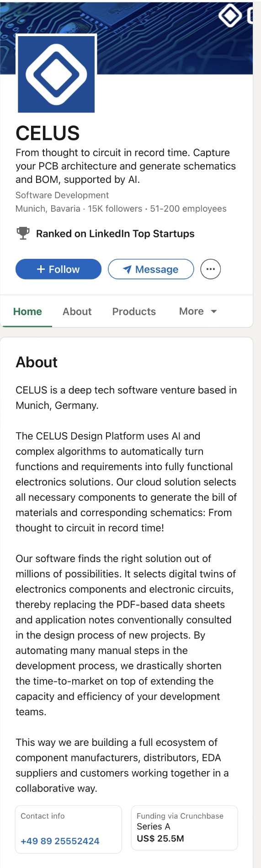Open the Funding via Crunchbase card
Viewport: 261px width, 868px height.
[185, 828]
